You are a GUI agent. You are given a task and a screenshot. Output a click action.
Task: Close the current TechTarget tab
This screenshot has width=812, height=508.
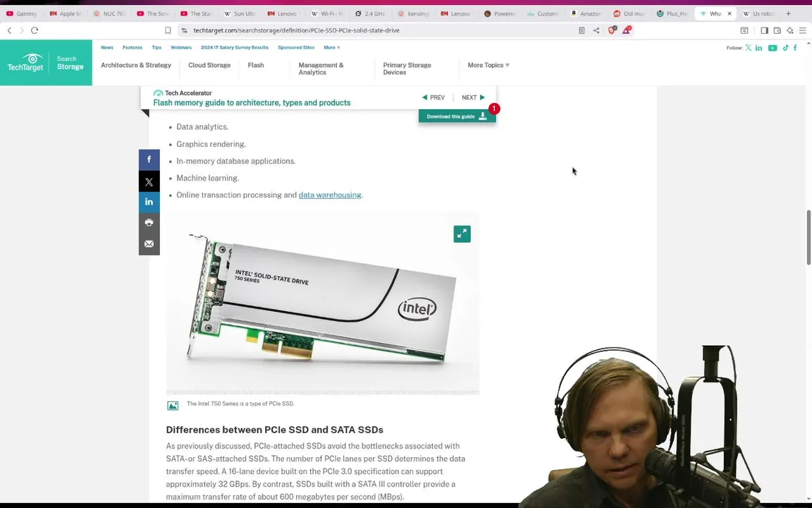pyautogui.click(x=729, y=13)
